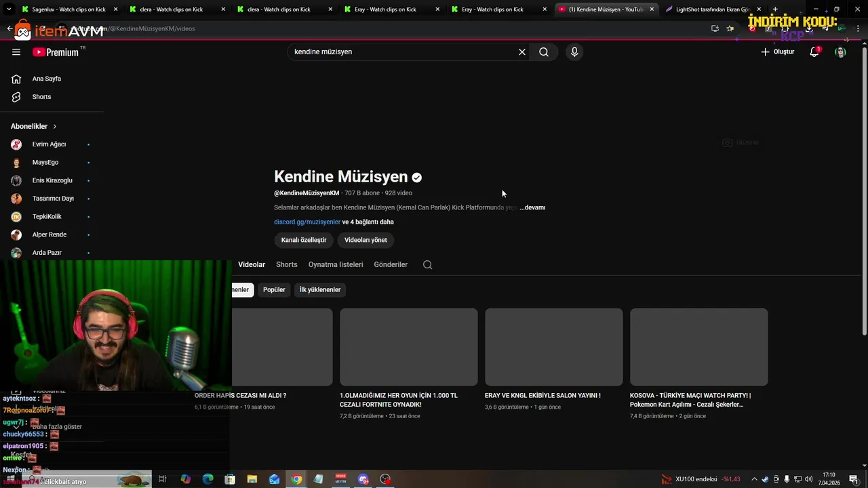Image resolution: width=868 pixels, height=488 pixels.
Task: Filter videos by Popüler
Action: (x=274, y=290)
